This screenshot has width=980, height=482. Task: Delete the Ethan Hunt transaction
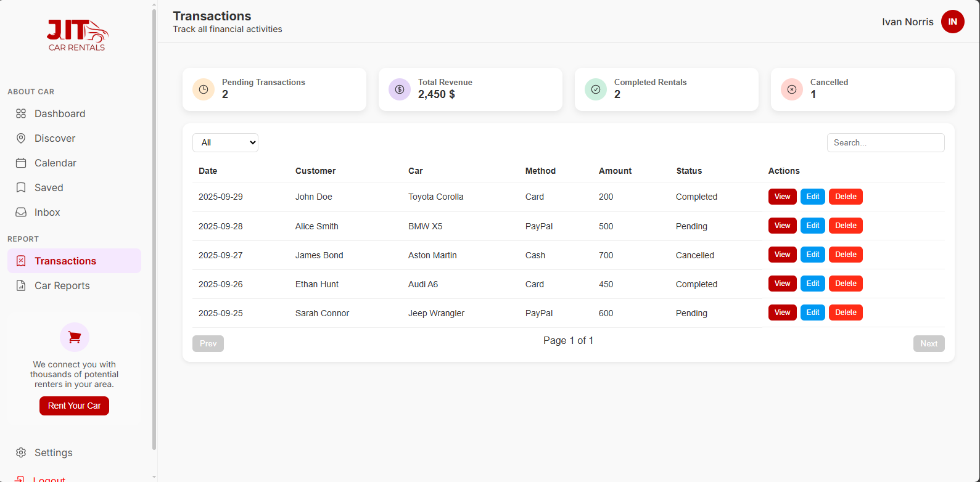point(846,284)
